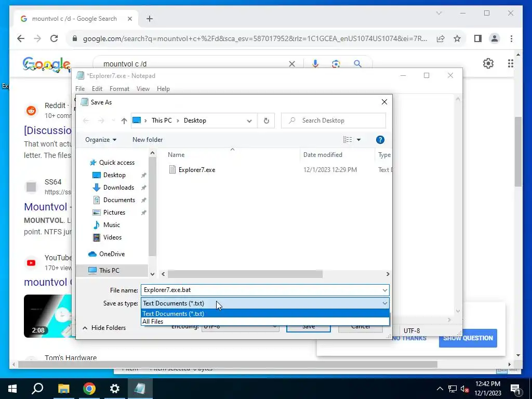
Task: Sort files by Date modified column
Action: click(x=323, y=155)
